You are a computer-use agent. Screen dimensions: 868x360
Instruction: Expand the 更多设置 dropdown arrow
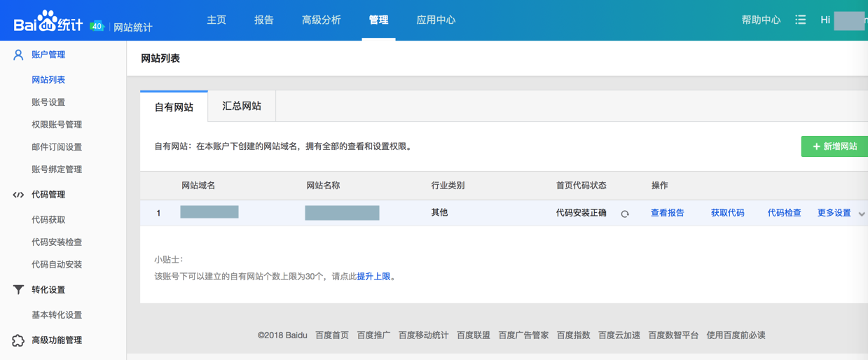(862, 214)
